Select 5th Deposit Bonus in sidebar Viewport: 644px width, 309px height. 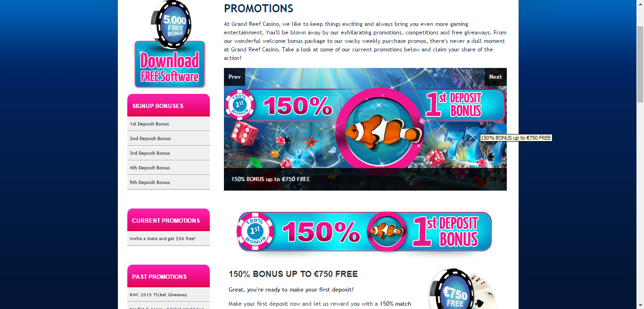click(168, 182)
